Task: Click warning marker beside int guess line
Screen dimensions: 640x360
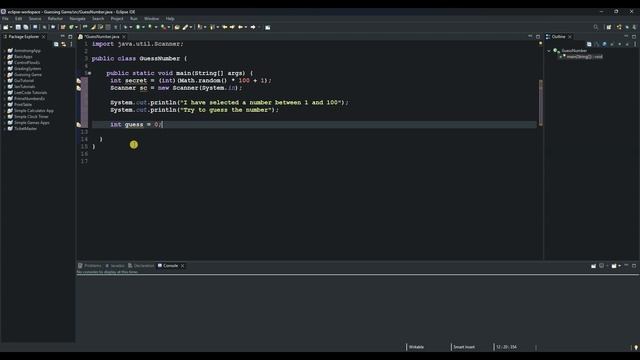Action: [x=78, y=124]
